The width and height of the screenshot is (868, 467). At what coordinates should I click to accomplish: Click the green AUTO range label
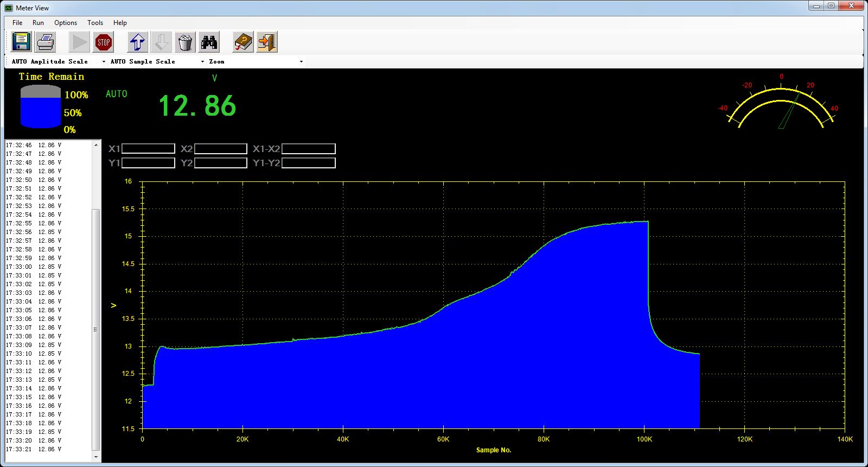point(117,94)
